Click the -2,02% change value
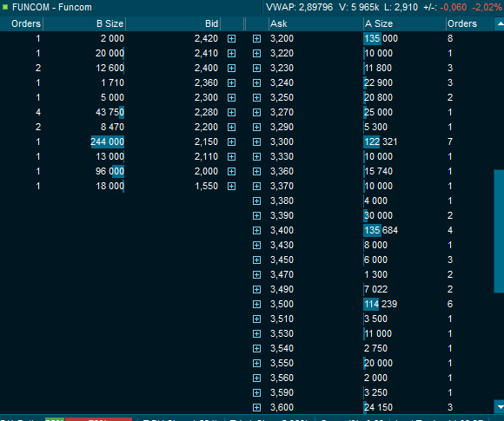Image resolution: width=504 pixels, height=421 pixels. click(487, 7)
